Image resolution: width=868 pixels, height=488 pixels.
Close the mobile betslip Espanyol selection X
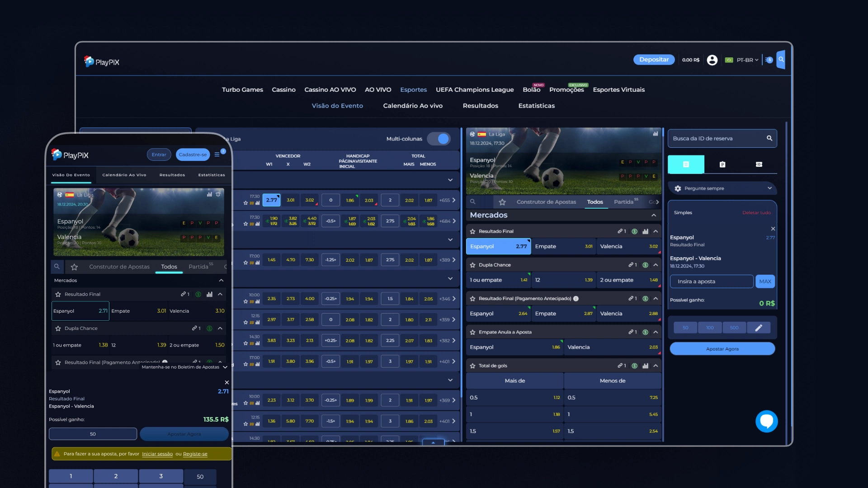pos(227,382)
